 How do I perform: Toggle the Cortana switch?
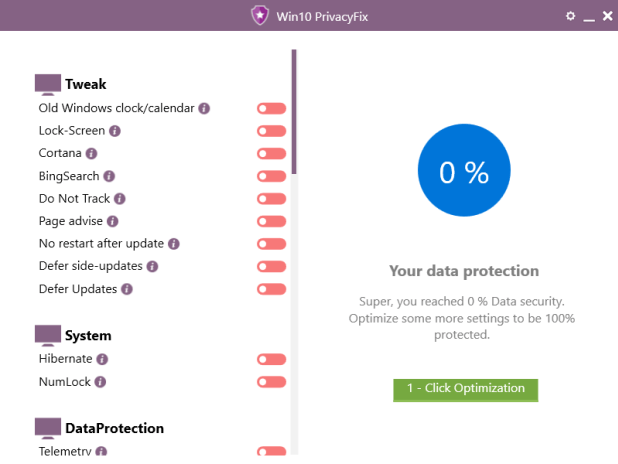pyautogui.click(x=271, y=153)
